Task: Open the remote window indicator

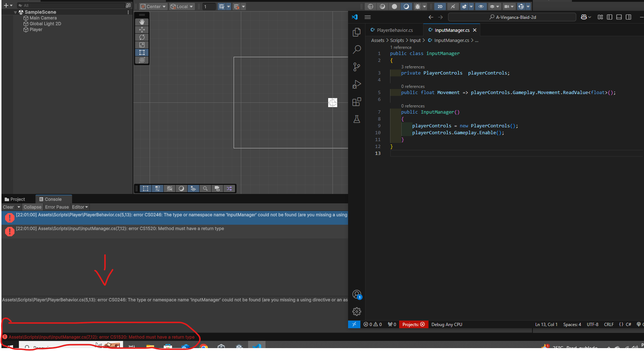Action: 354,324
